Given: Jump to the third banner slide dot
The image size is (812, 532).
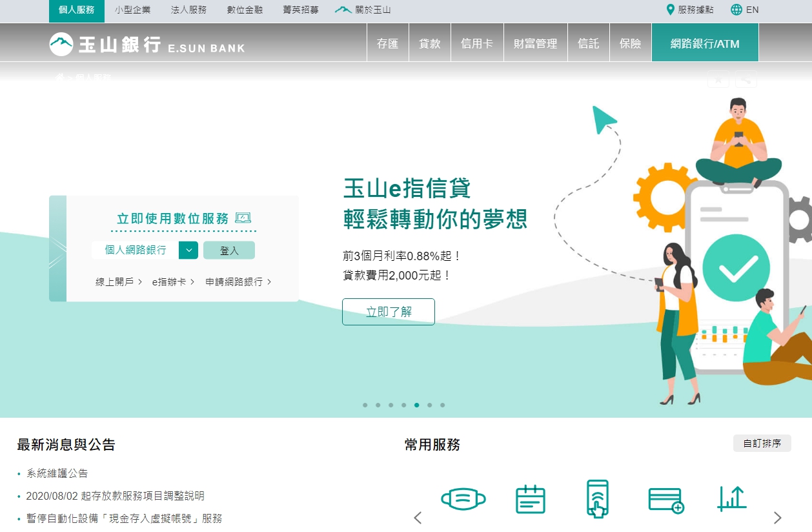Looking at the screenshot, I should [391, 405].
